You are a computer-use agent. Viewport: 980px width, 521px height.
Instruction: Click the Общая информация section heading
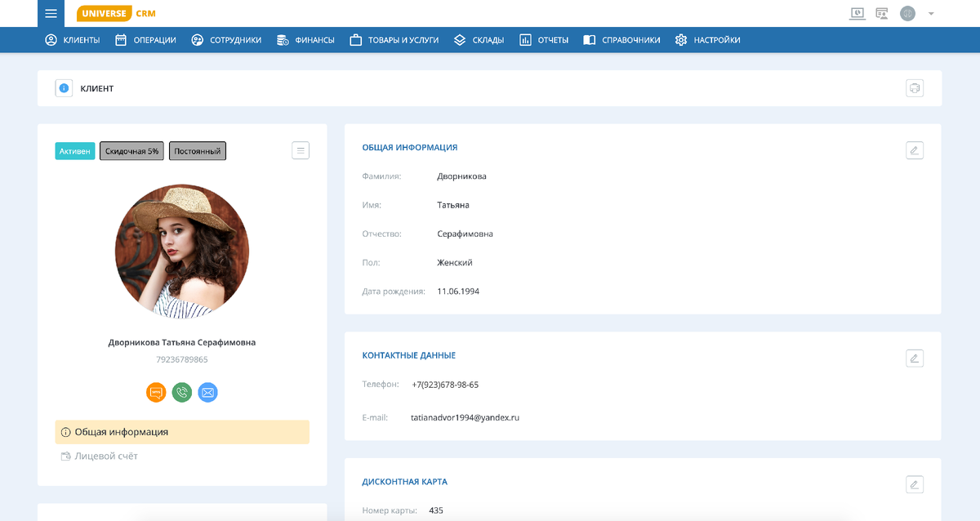point(410,148)
